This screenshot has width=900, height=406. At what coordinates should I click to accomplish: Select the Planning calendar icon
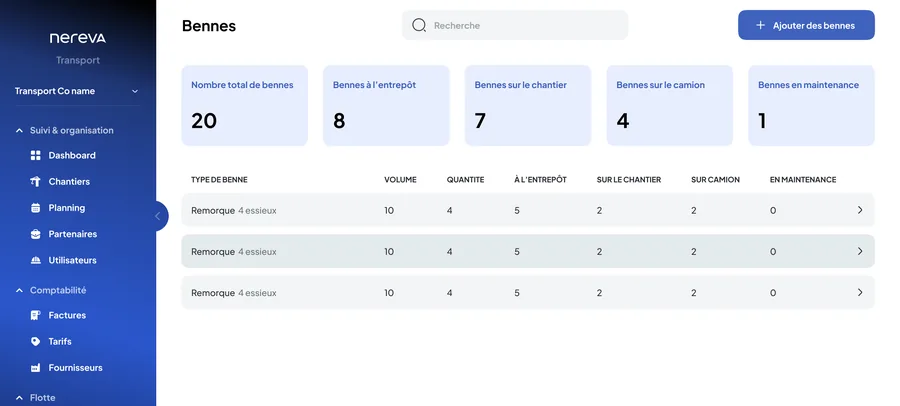point(36,208)
